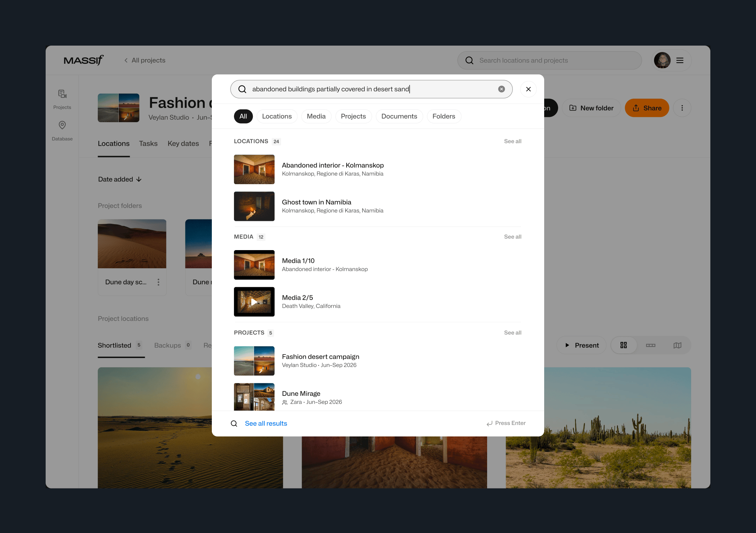Open the Date added sort dropdown
Viewport: 756px width, 533px height.
point(120,180)
